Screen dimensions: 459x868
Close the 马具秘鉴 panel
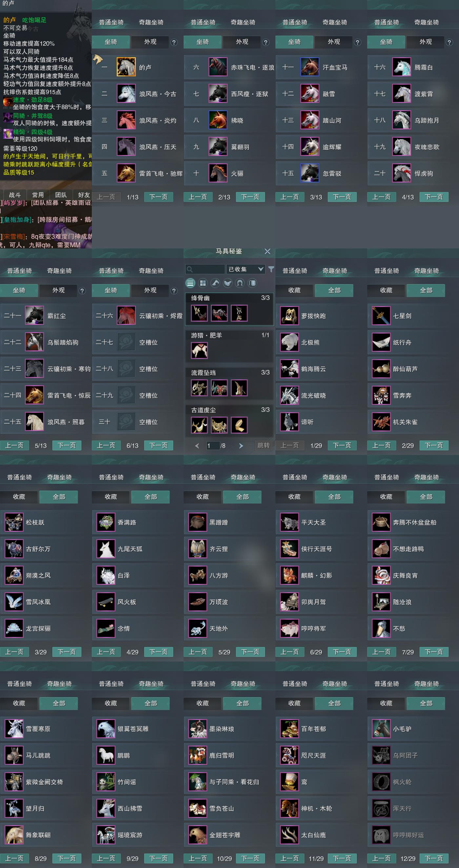268,251
